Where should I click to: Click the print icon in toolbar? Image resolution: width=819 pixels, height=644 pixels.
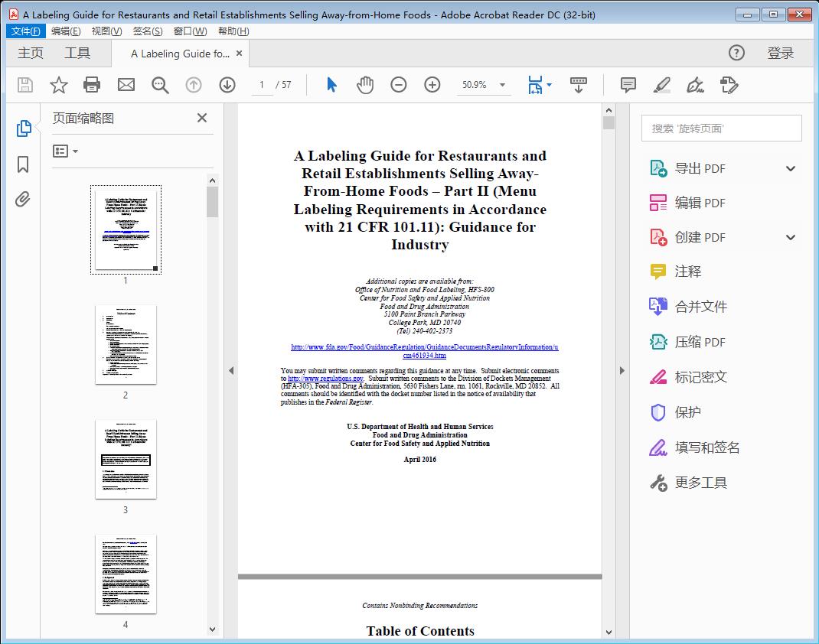[x=92, y=85]
